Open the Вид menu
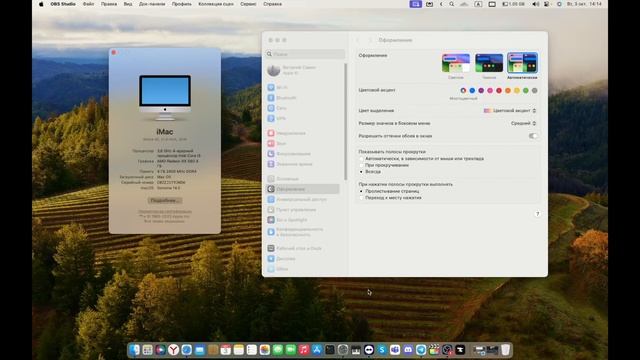 128,4
